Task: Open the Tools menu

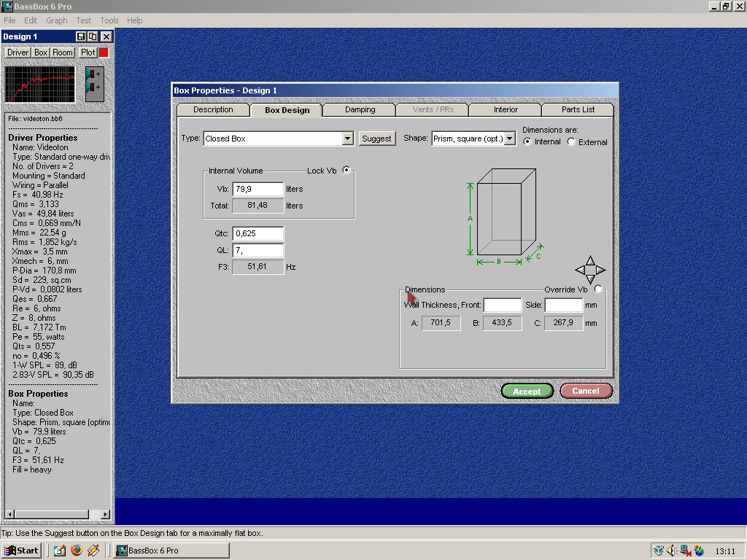Action: [109, 20]
